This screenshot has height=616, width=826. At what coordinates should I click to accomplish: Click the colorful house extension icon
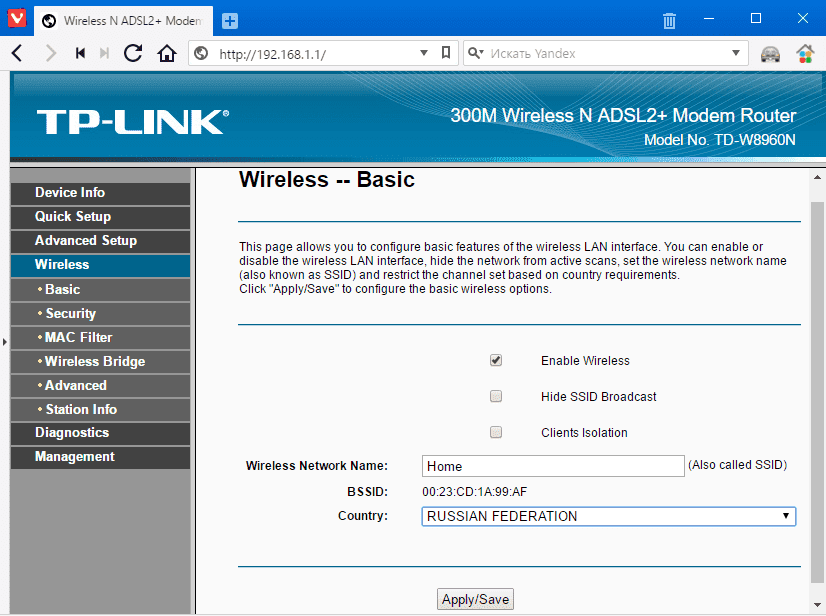tap(805, 54)
